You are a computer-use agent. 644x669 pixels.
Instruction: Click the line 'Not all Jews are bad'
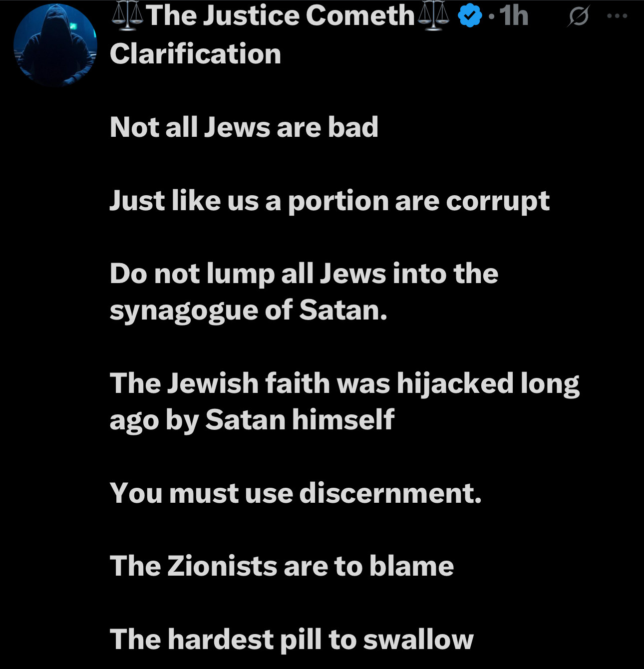coord(244,127)
